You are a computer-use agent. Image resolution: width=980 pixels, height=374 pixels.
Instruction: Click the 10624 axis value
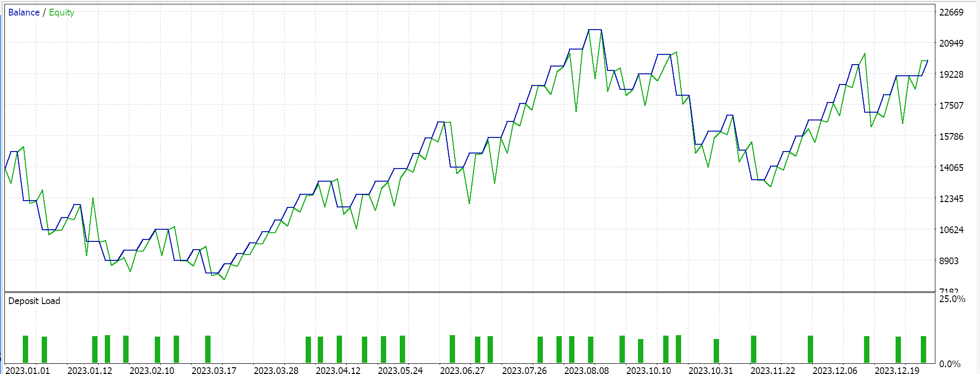(x=951, y=230)
